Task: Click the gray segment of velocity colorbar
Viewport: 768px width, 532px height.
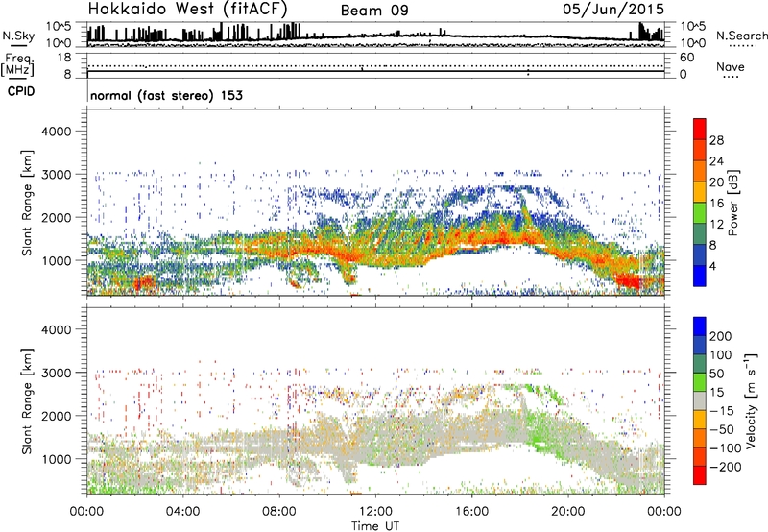Action: point(700,400)
